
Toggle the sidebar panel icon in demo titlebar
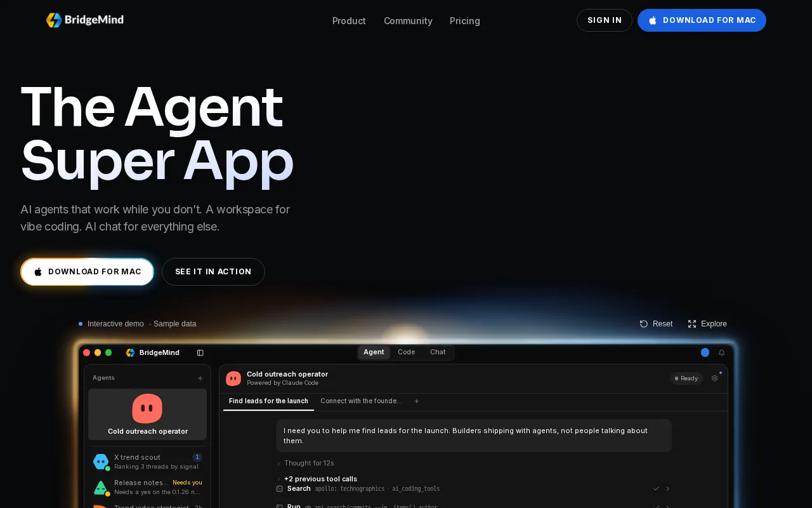[x=200, y=353]
